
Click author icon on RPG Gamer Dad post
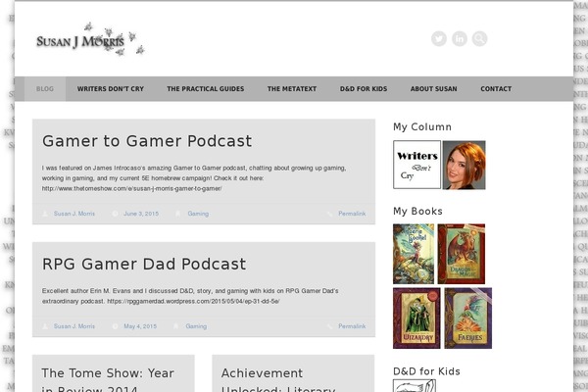click(x=45, y=326)
